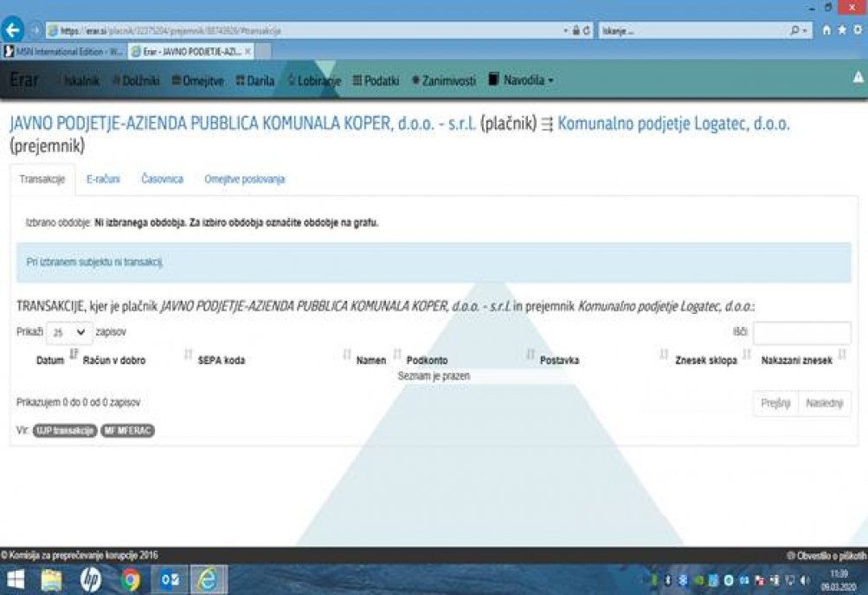Screen dimensions: 868x595
Task: Switch to the Časovnica tab
Action: tap(162, 179)
